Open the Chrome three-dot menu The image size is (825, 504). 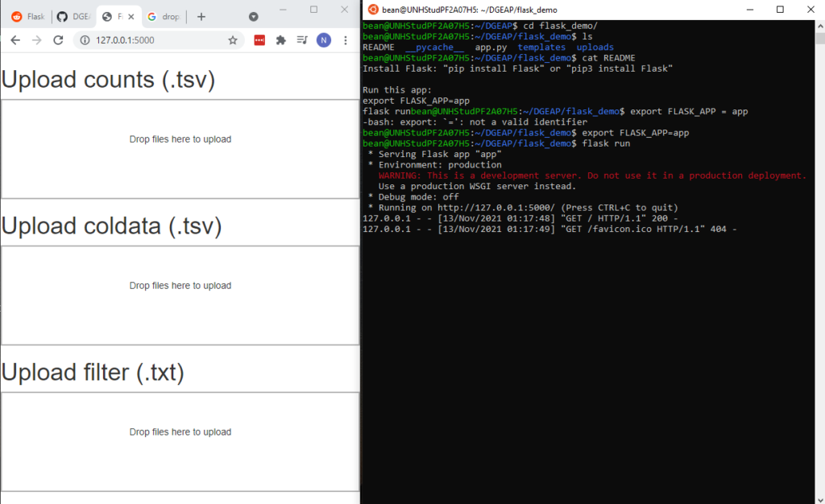[346, 40]
